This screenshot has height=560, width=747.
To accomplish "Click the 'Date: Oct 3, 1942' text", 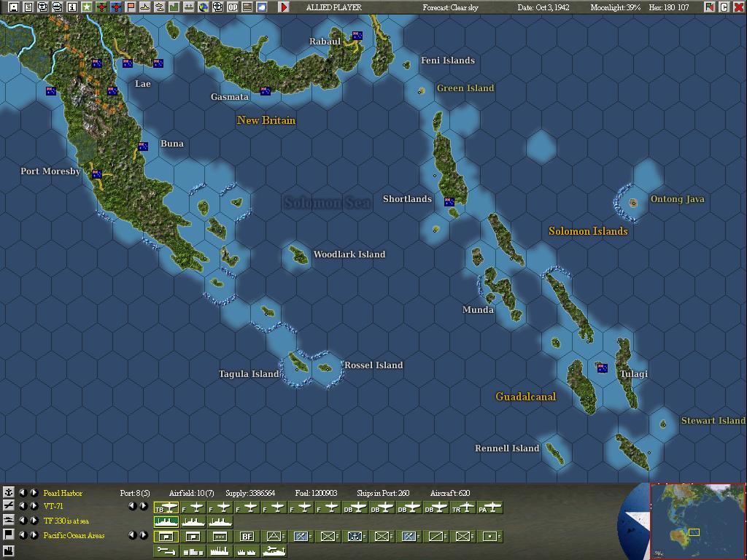I will coord(543,7).
